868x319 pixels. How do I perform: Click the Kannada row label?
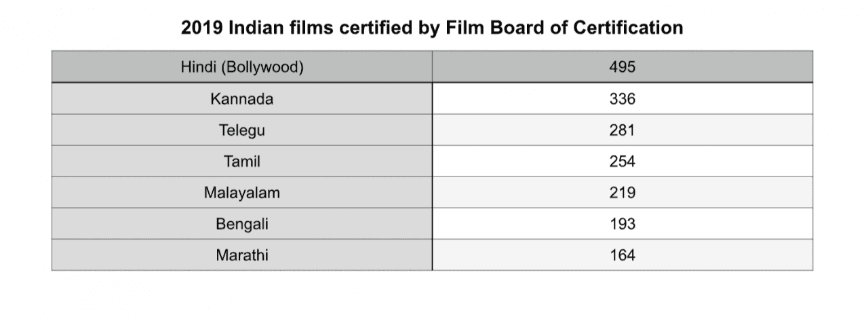coord(242,99)
